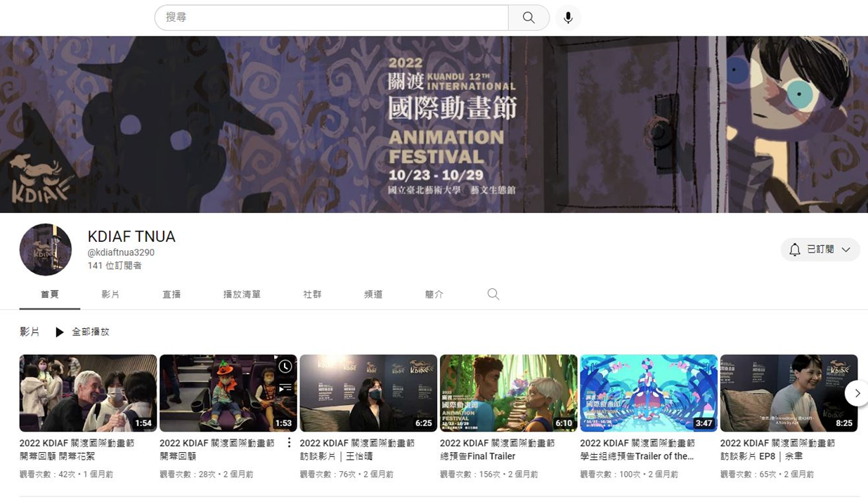Image resolution: width=868 pixels, height=502 pixels.
Task: Click the search input field
Action: (x=332, y=18)
